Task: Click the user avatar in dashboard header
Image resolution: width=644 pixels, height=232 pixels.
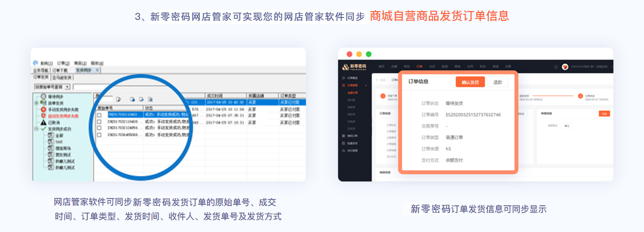Action: click(565, 66)
